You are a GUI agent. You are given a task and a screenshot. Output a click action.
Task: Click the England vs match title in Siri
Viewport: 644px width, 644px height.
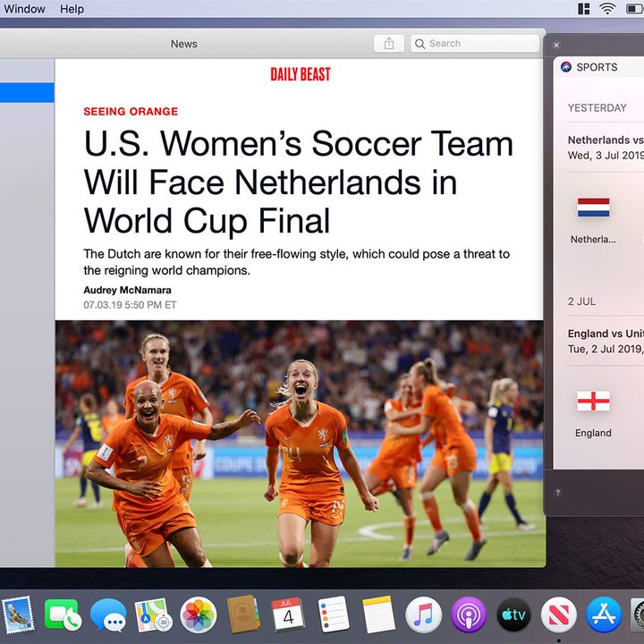pos(606,334)
